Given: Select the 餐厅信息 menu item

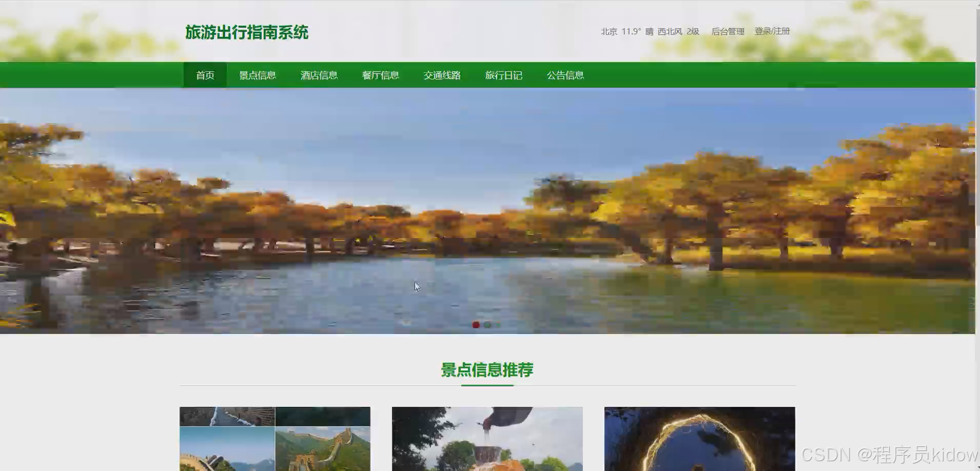Looking at the screenshot, I should [x=381, y=75].
